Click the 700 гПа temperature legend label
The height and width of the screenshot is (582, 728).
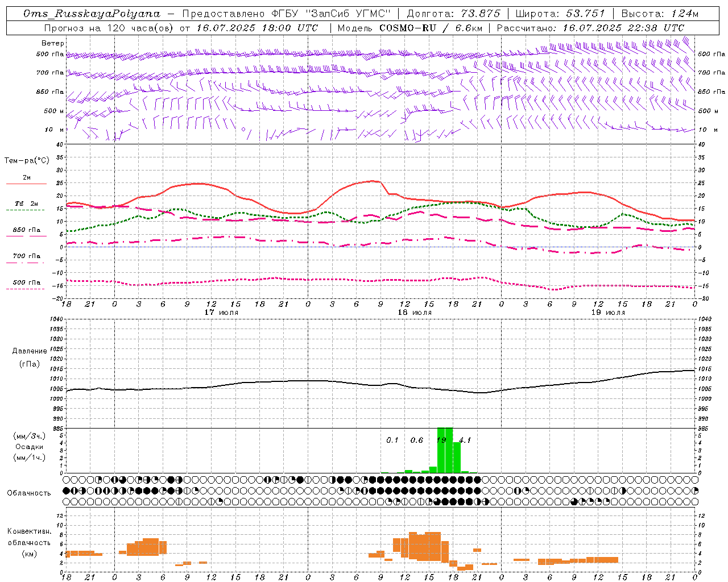pyautogui.click(x=26, y=256)
